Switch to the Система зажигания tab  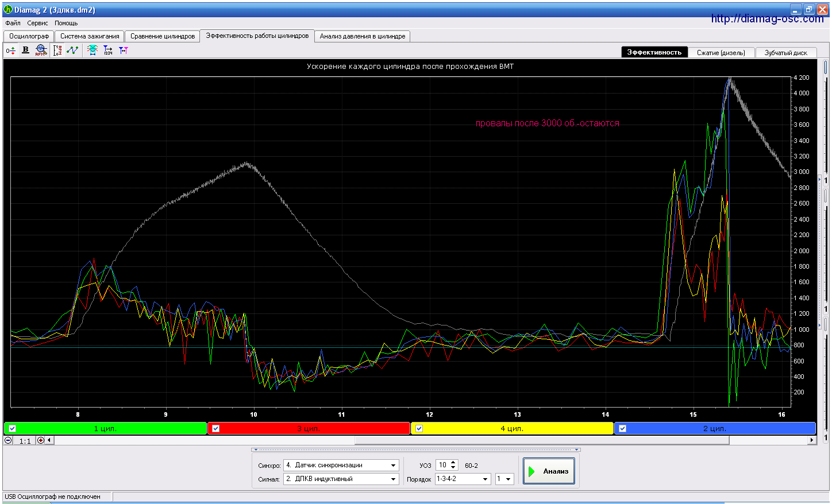pyautogui.click(x=90, y=36)
